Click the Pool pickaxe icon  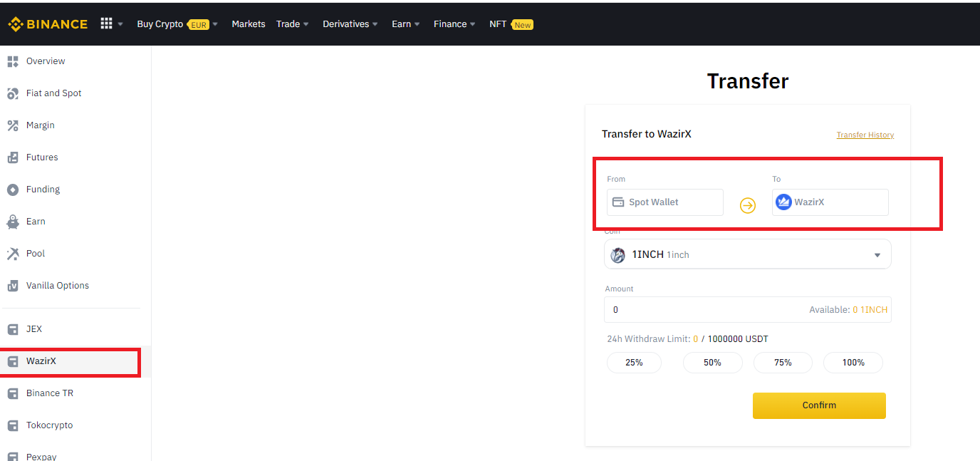pos(13,254)
